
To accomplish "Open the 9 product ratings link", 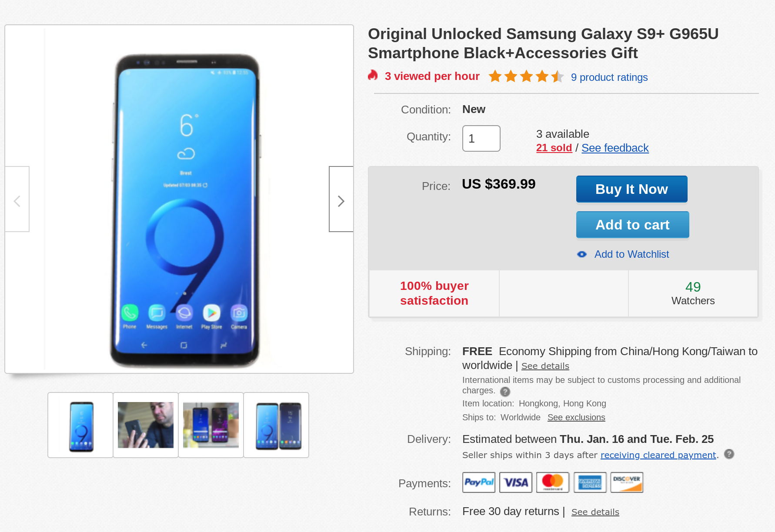I will tap(609, 77).
